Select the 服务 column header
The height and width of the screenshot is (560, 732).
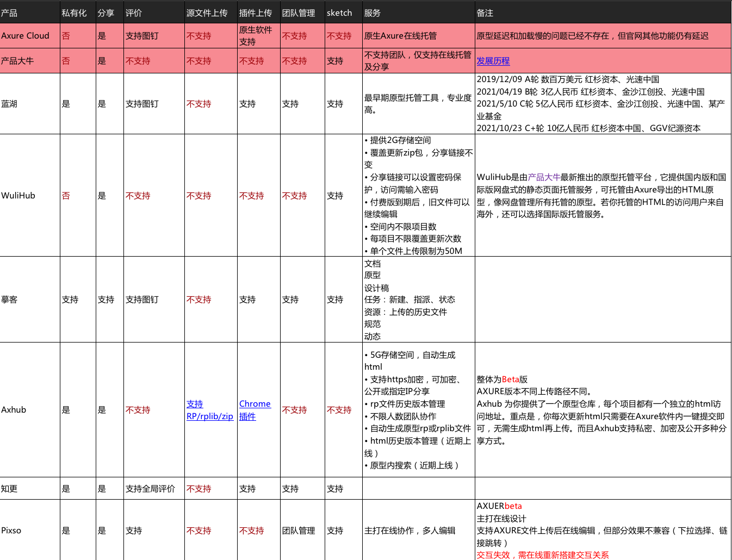(x=419, y=13)
